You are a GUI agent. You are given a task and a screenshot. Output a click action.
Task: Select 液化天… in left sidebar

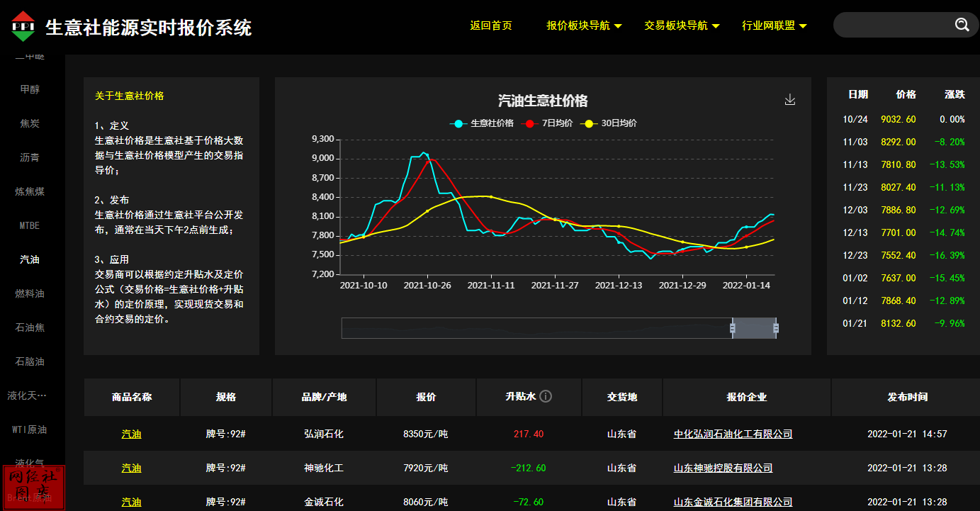point(28,395)
